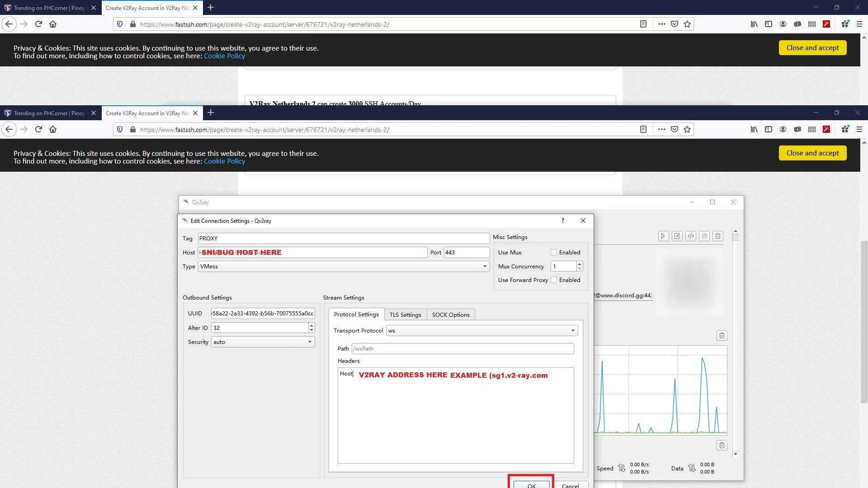
Task: Open page actions three-dot menu in front browser
Action: [x=661, y=130]
